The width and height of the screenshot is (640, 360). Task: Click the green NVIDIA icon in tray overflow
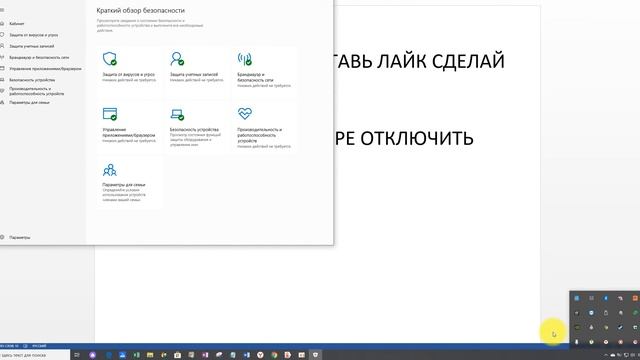(577, 327)
